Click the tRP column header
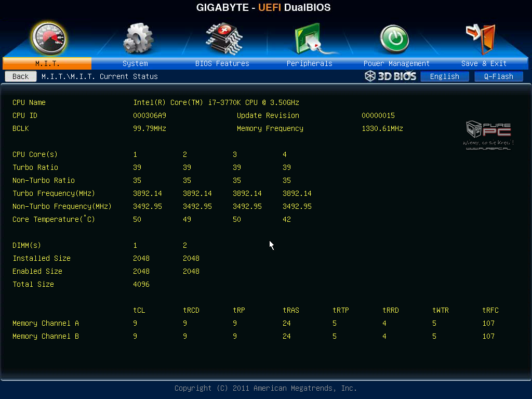Image resolution: width=532 pixels, height=399 pixels. point(239,310)
